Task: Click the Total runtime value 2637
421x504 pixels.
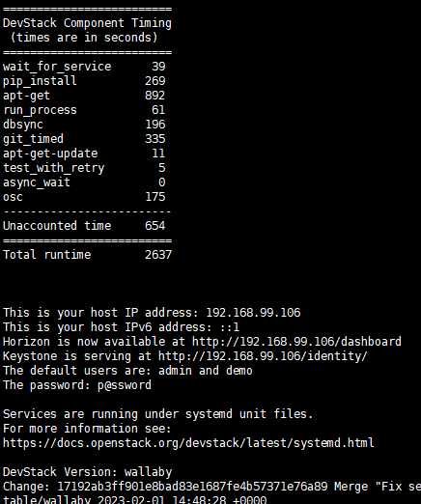Action: [158, 255]
